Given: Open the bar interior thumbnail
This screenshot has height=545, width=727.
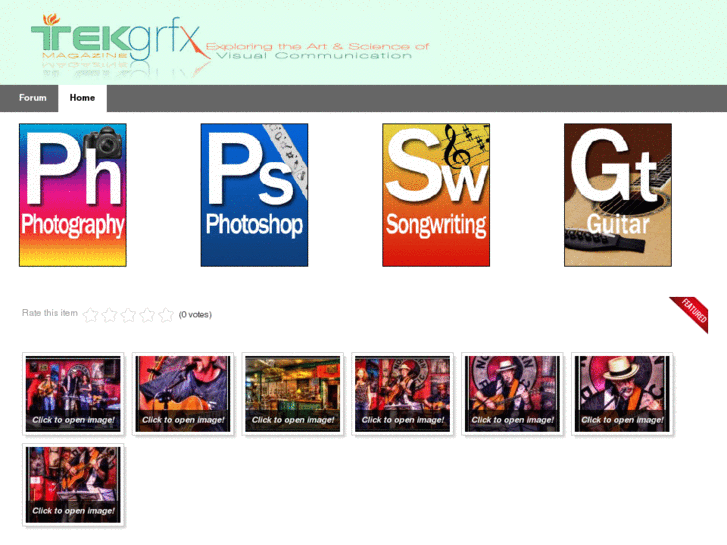Looking at the screenshot, I should (293, 394).
